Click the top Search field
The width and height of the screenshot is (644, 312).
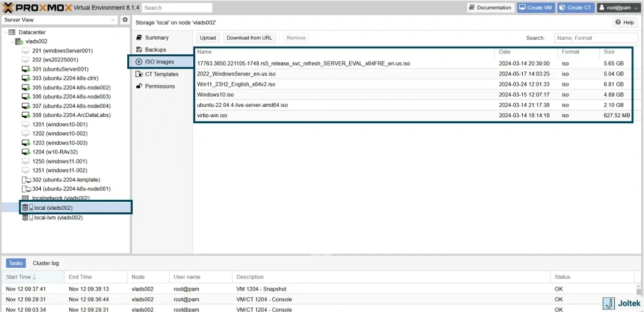point(177,8)
